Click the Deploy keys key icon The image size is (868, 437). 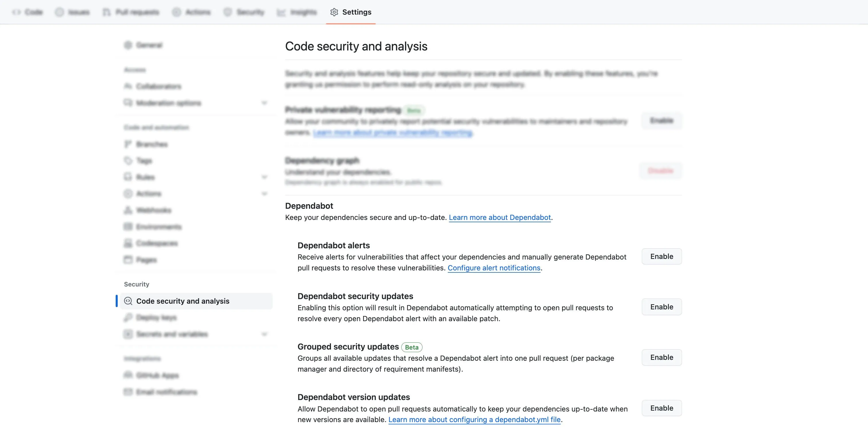click(128, 317)
